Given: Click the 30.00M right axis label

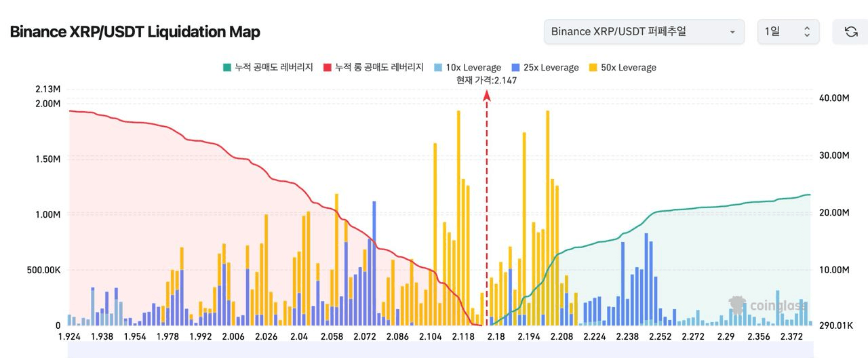Looking at the screenshot, I should click(834, 155).
